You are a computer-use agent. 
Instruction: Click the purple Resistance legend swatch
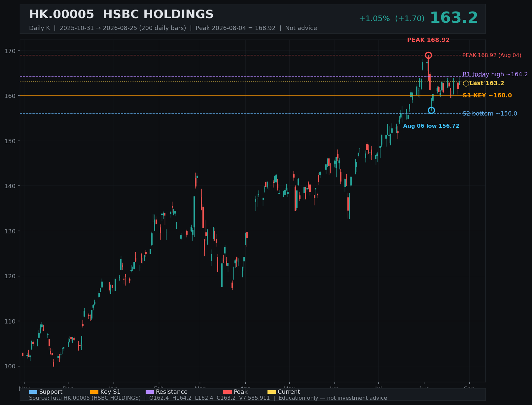coord(150,392)
